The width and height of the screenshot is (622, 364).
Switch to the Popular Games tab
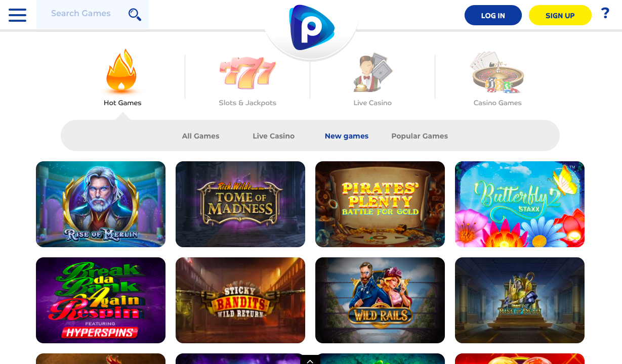[420, 136]
